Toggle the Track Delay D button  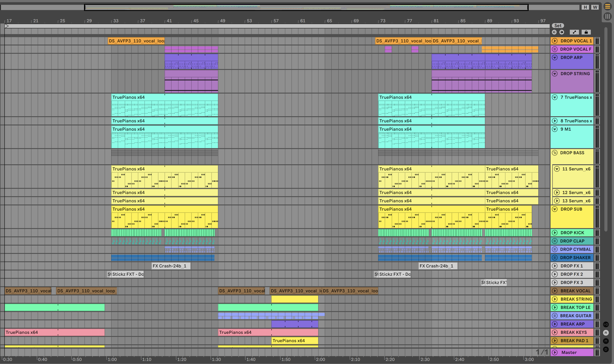606,349
